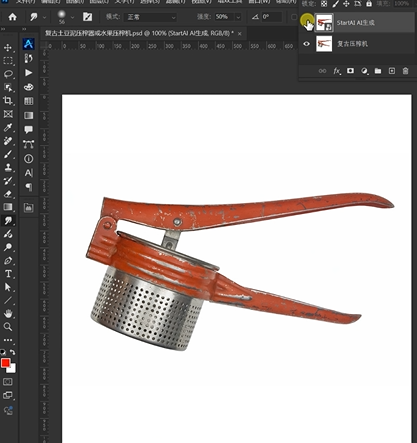The image size is (417, 443).
Task: Click the red foreground color swatch
Action: point(5,363)
